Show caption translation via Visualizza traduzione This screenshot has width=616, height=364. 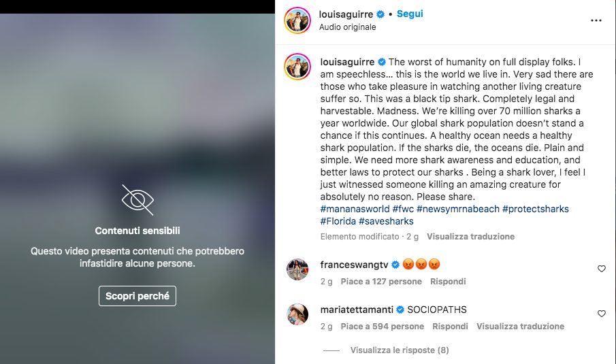(x=470, y=237)
